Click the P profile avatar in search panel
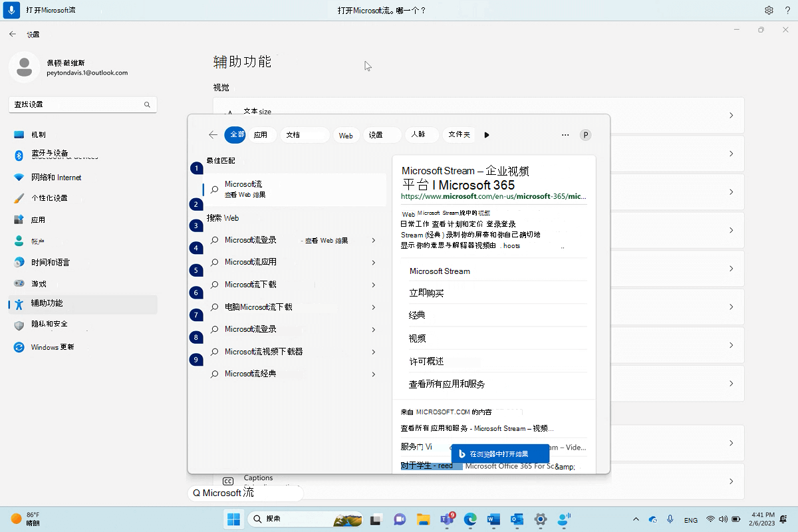The image size is (798, 532). pos(586,134)
